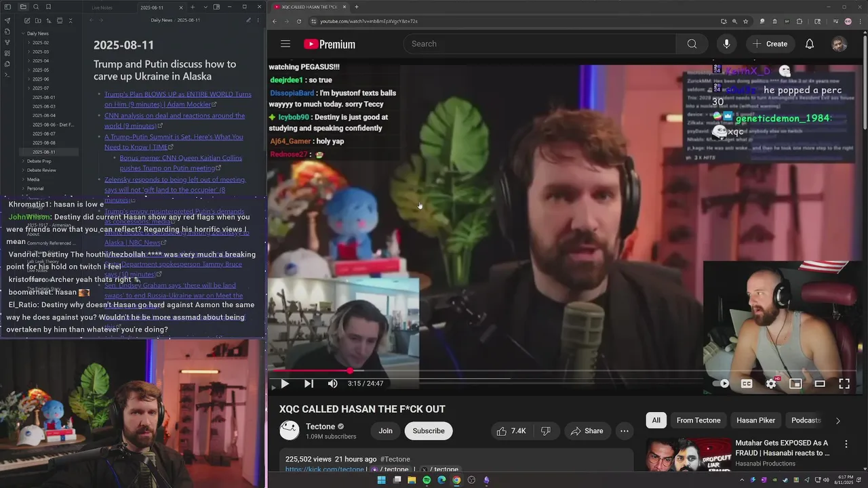868x488 pixels.
Task: Select the From Tectone chip
Action: coord(698,420)
